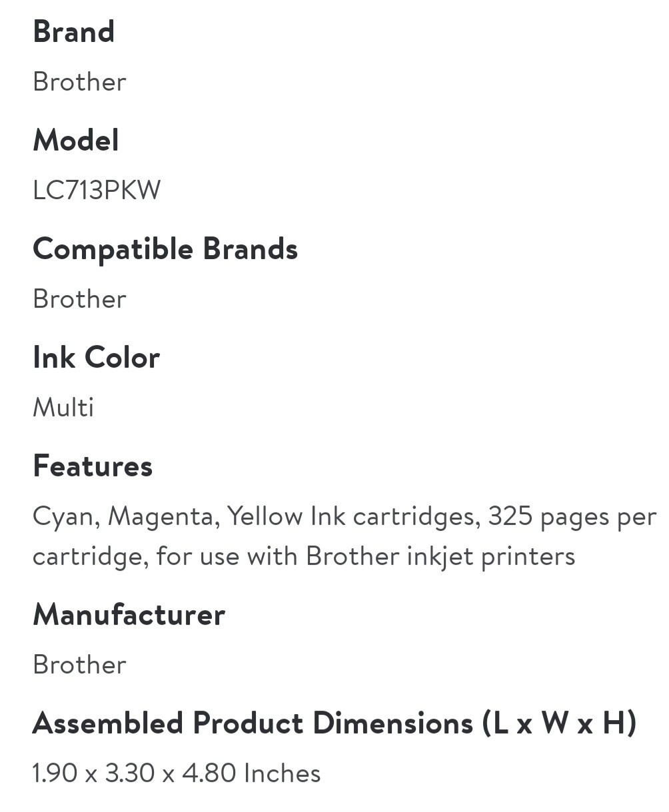This screenshot has height=812, width=669.
Task: Click the Manufacturer heading
Action: tap(129, 614)
